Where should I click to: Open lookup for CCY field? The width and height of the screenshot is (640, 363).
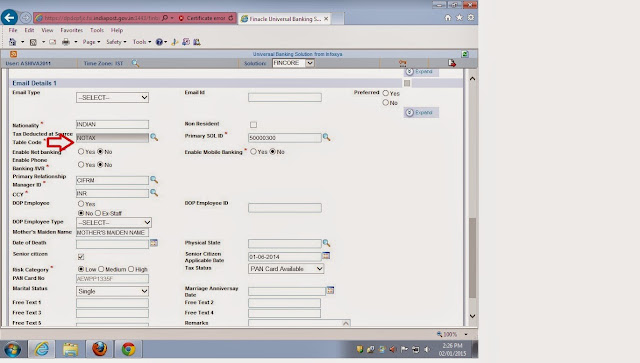(154, 192)
